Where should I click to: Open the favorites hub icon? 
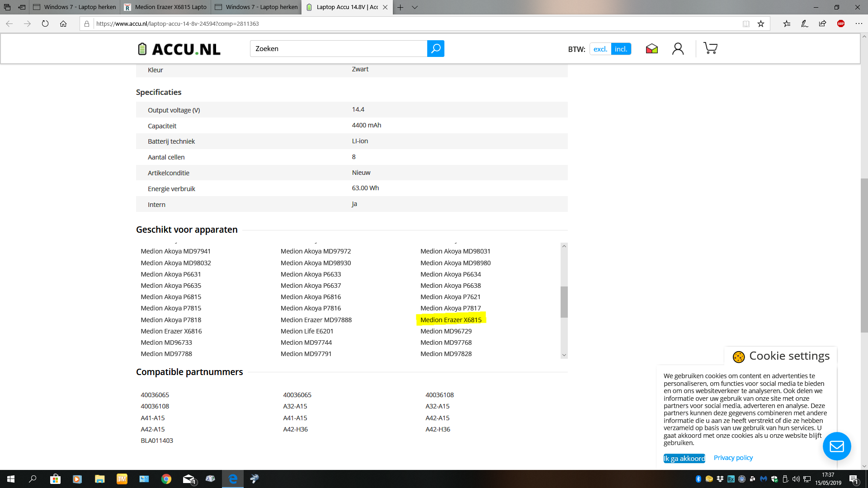[x=787, y=23]
